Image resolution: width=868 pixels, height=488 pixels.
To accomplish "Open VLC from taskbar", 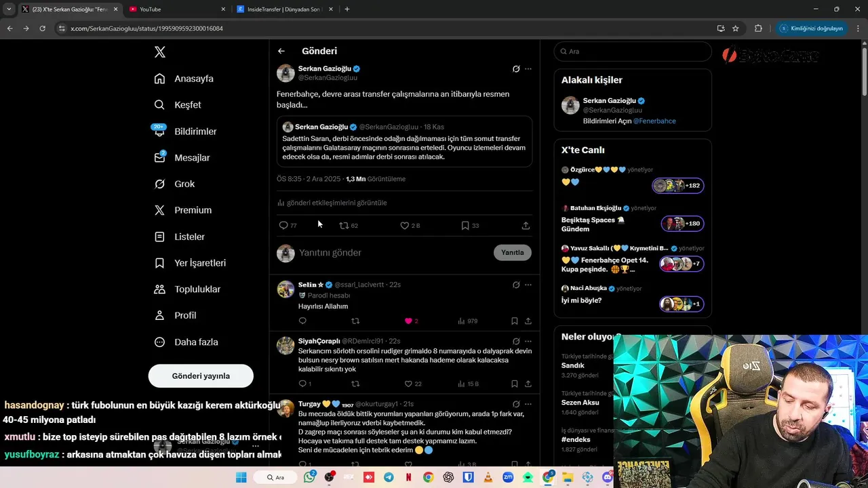I will point(488,477).
